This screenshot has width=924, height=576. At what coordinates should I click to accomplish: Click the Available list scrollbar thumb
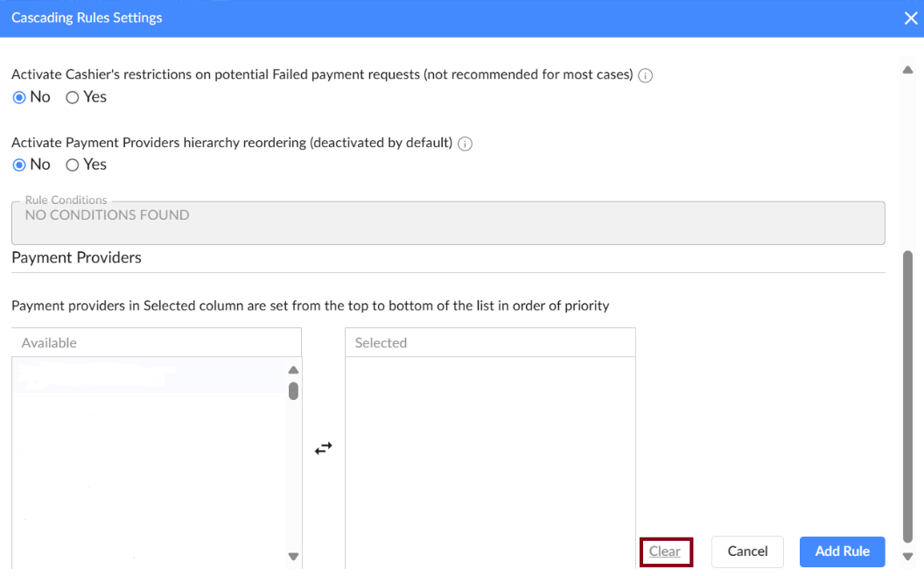294,390
